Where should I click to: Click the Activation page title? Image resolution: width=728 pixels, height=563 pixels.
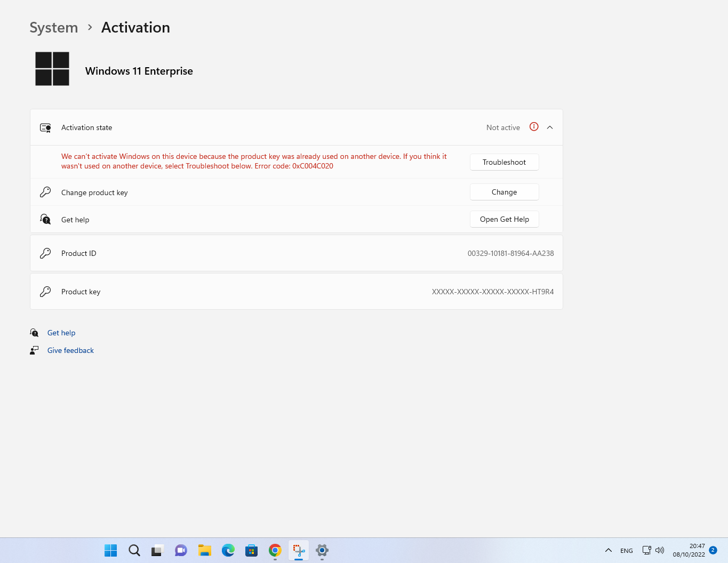135,28
